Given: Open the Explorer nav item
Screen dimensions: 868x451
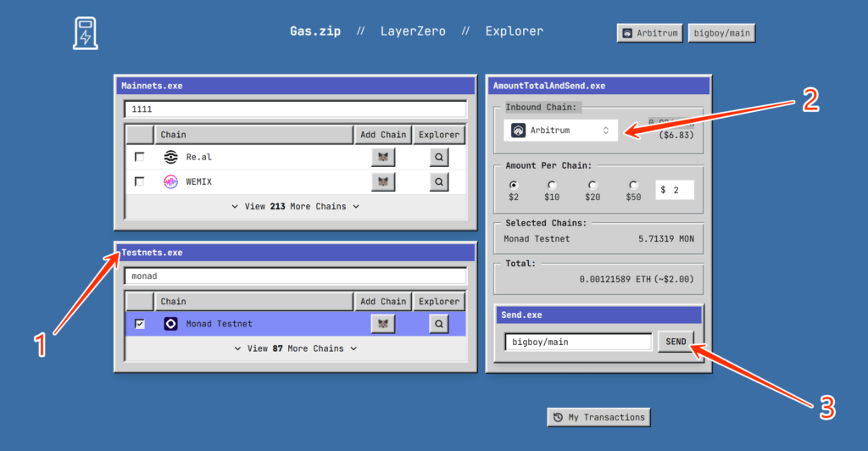Looking at the screenshot, I should (515, 31).
